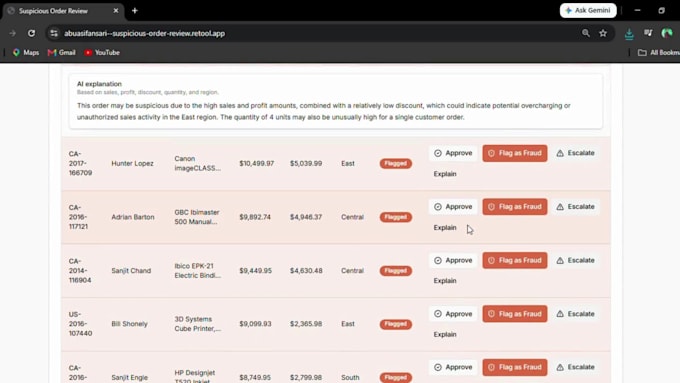Click product 3D Systems Cube Printer cell

[198, 324]
